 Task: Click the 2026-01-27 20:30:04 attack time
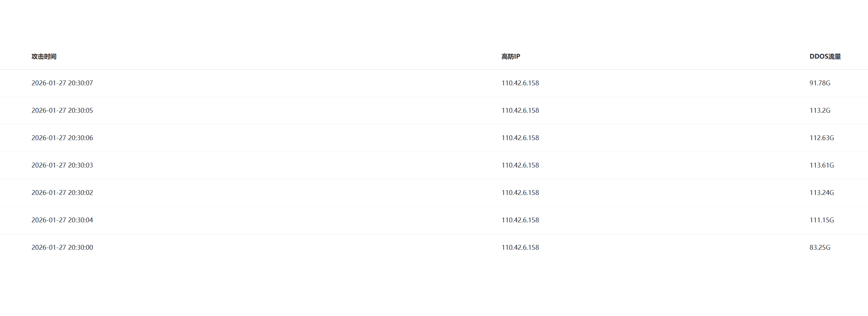[62, 220]
